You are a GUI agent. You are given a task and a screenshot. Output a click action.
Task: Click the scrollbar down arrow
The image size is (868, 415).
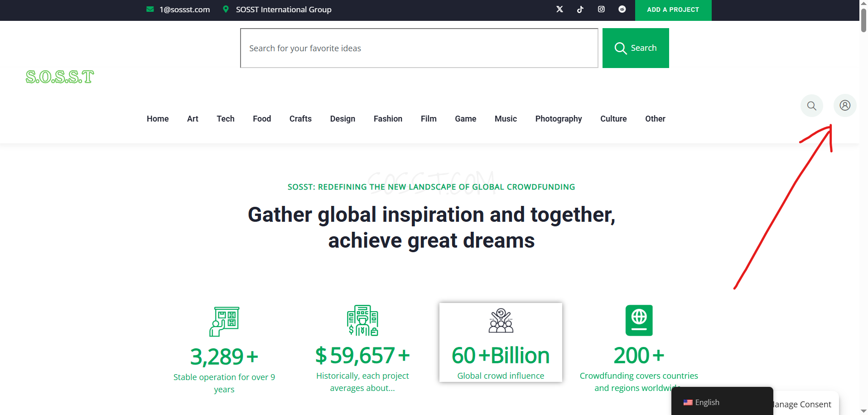tap(863, 411)
